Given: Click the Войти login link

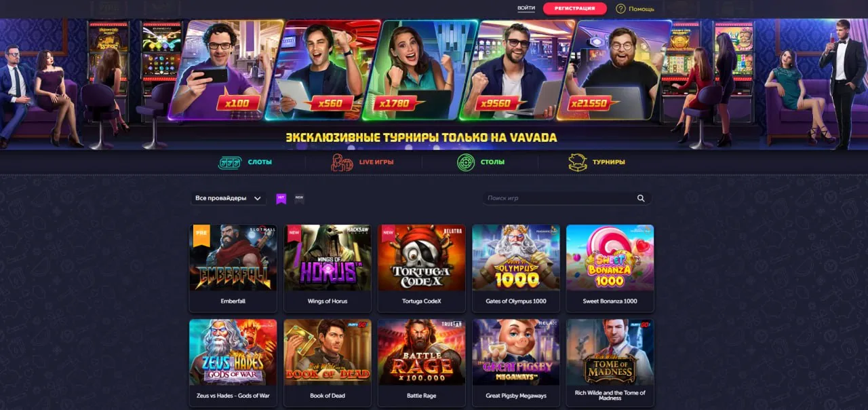Looking at the screenshot, I should point(526,8).
